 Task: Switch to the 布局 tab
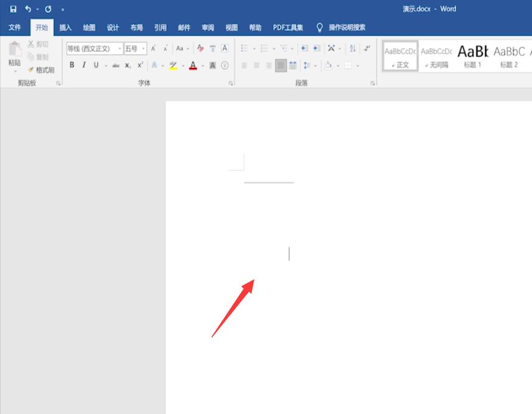pos(137,27)
